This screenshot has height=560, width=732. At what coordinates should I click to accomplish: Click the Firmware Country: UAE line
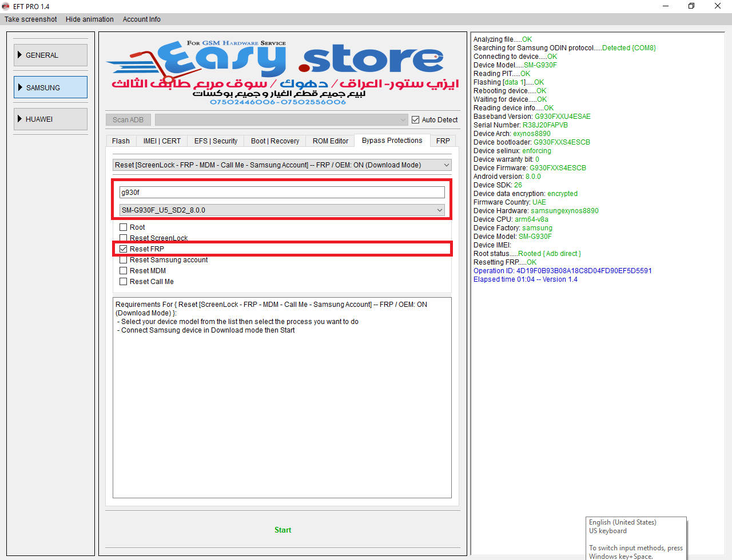(510, 202)
